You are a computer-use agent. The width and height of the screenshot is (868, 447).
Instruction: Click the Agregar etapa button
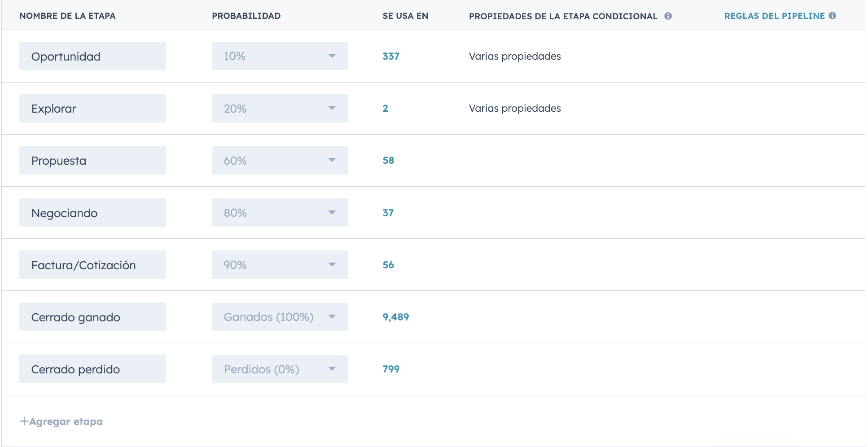coord(66,421)
